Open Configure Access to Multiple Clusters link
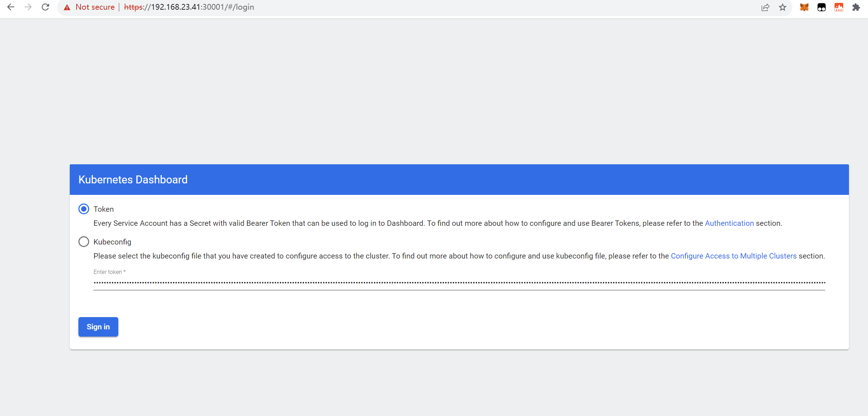868x416 pixels. (x=734, y=256)
